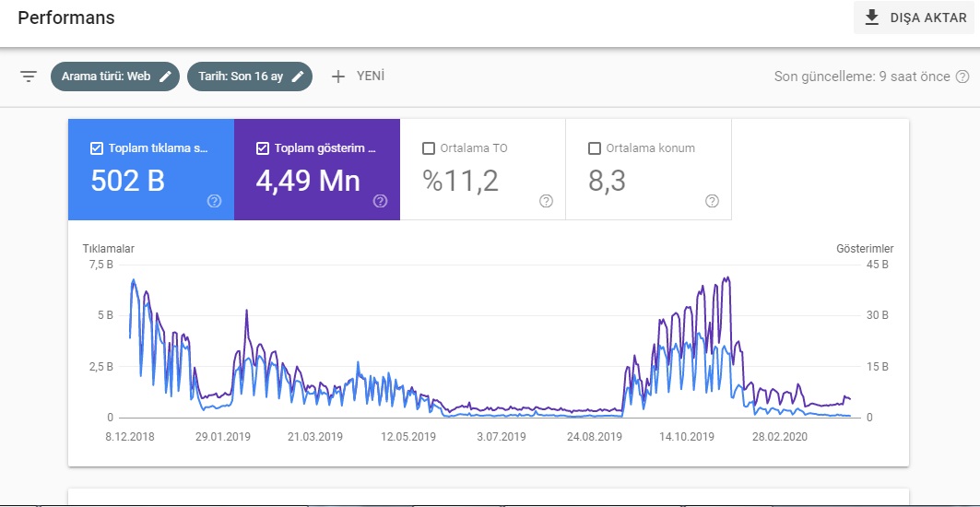Click the download icon beside DIŞA AKTAR
The height and width of the screenshot is (507, 980).
pos(872,18)
